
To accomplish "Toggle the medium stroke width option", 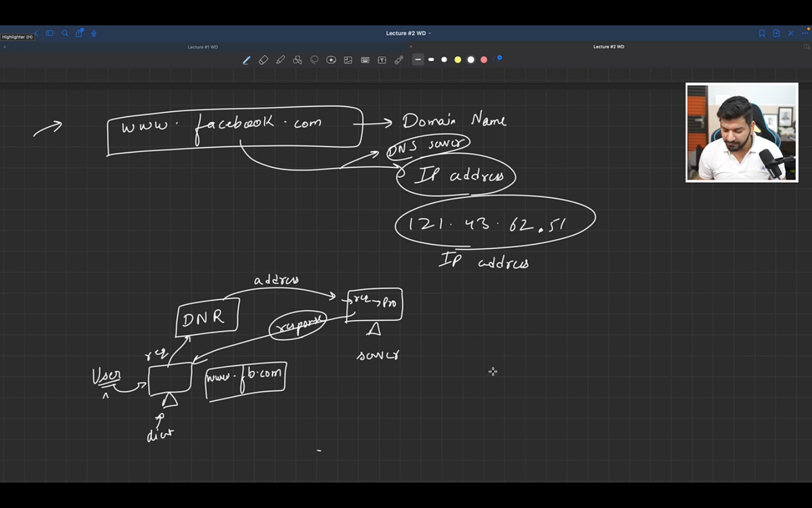I will (431, 60).
